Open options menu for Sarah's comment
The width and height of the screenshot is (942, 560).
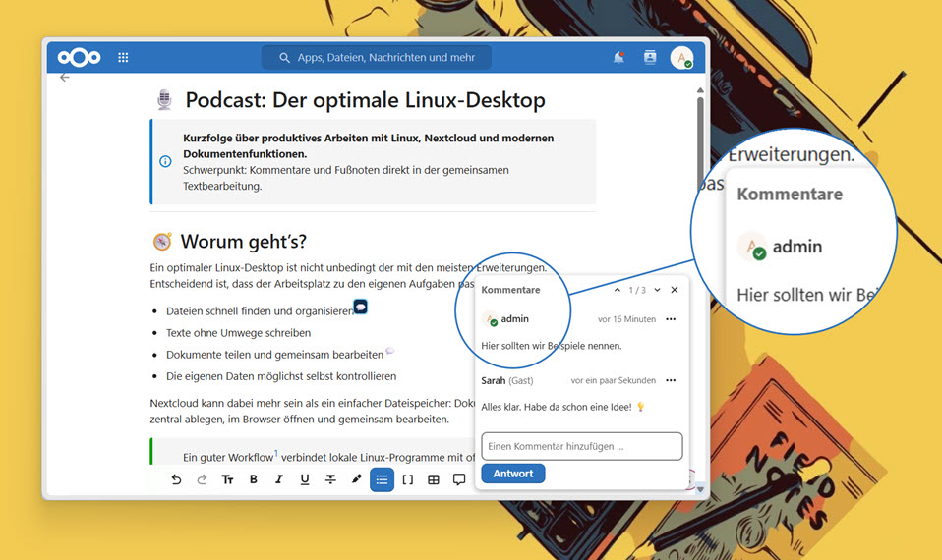(671, 380)
